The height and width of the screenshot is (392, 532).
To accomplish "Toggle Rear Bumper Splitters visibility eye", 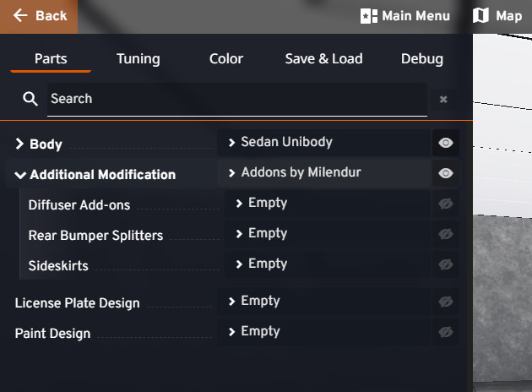I will pos(446,234).
